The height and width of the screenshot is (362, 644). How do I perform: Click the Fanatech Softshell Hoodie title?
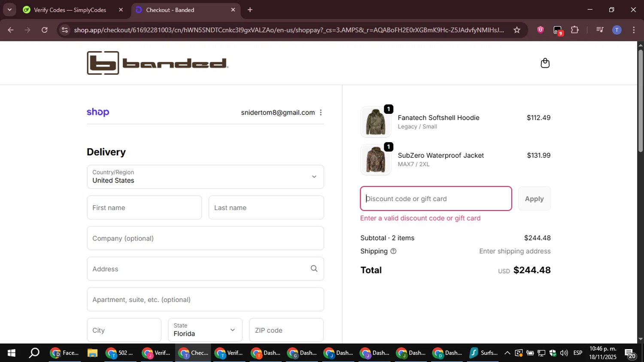click(x=438, y=118)
